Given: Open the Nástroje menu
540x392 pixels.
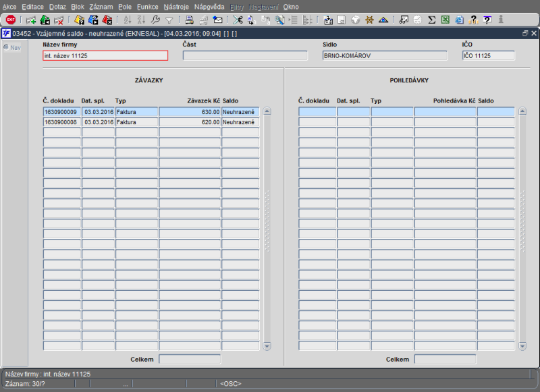Looking at the screenshot, I should pos(176,7).
